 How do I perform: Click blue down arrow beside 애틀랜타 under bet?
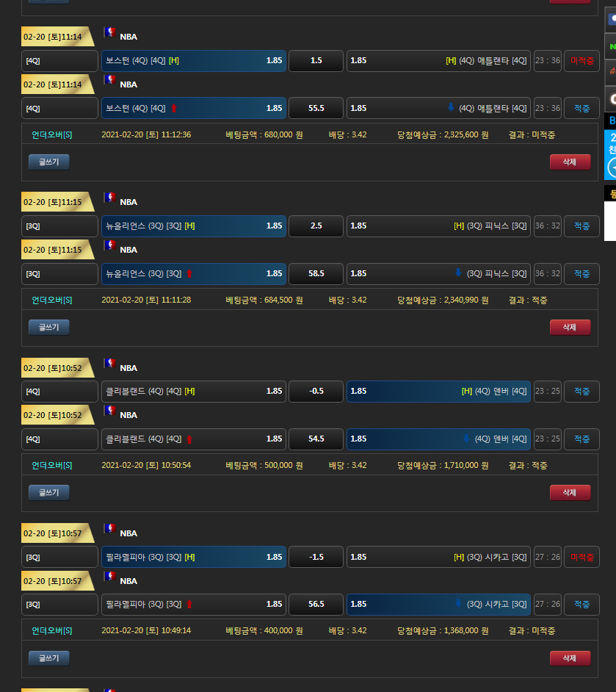(451, 108)
